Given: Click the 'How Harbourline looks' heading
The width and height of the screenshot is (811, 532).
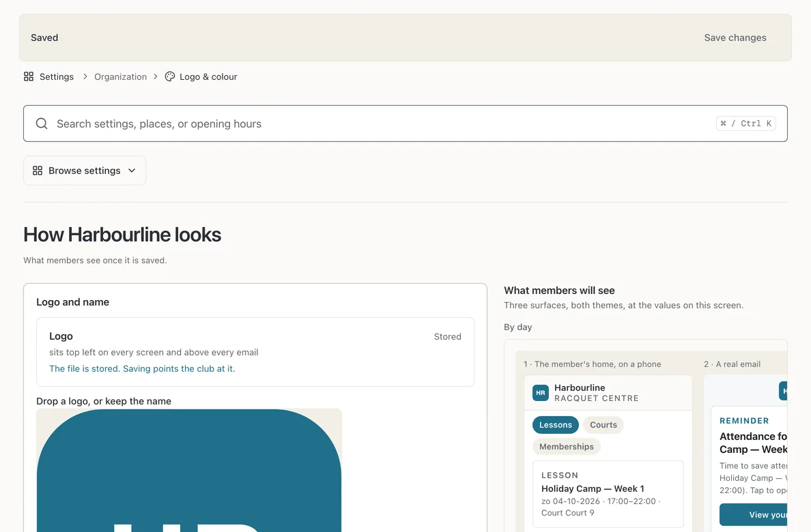Looking at the screenshot, I should click(122, 235).
